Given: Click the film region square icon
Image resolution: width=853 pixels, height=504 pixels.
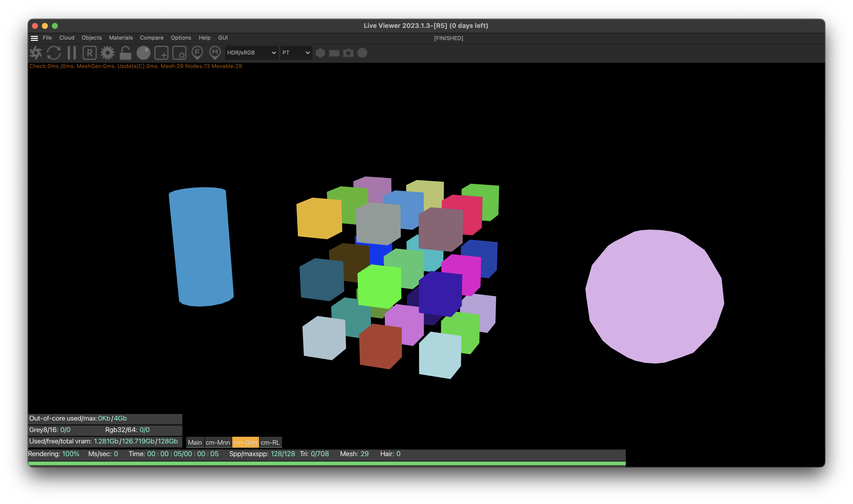Looking at the screenshot, I should (179, 53).
